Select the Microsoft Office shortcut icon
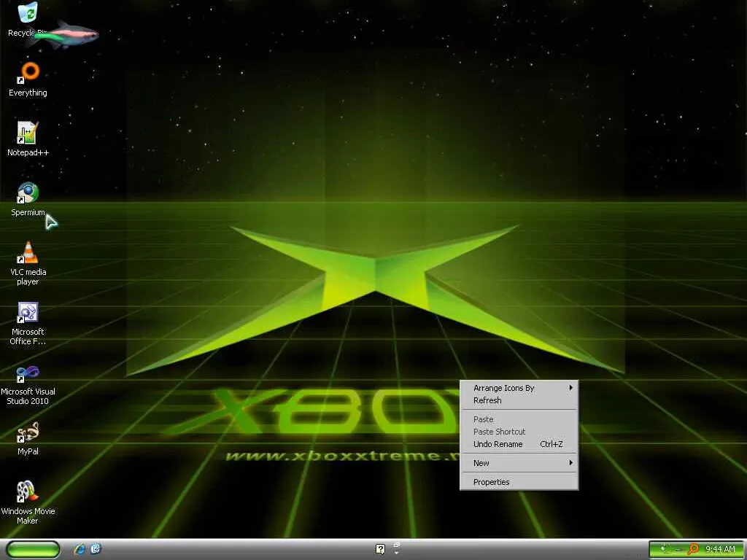747x560 pixels. tap(28, 323)
